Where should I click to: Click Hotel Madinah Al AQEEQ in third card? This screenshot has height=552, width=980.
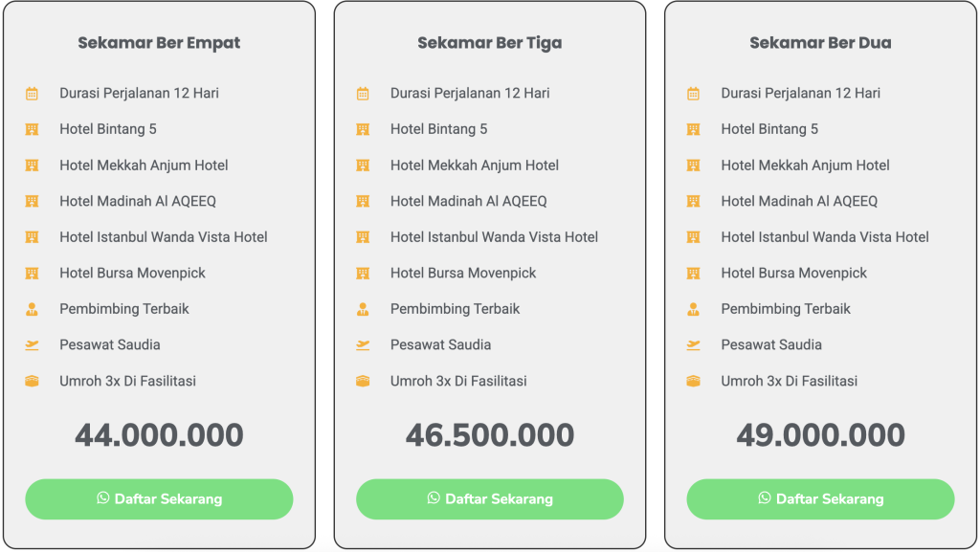[799, 201]
